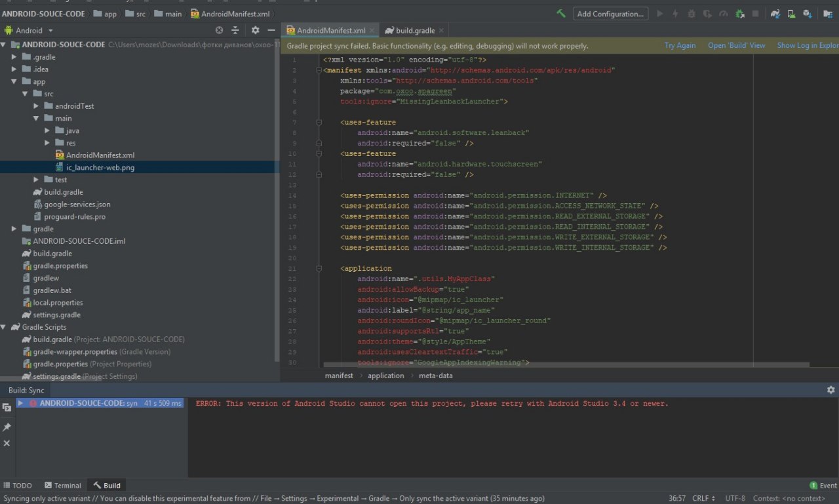The width and height of the screenshot is (839, 504).
Task: Click the Sync Project with Gradle elephant icon
Action: click(775, 13)
